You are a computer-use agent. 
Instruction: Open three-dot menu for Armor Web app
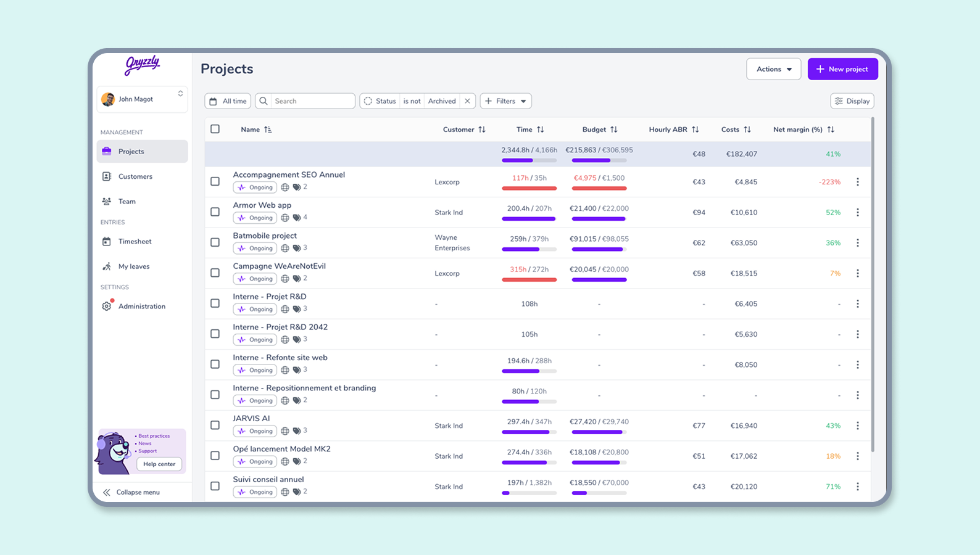click(x=857, y=212)
